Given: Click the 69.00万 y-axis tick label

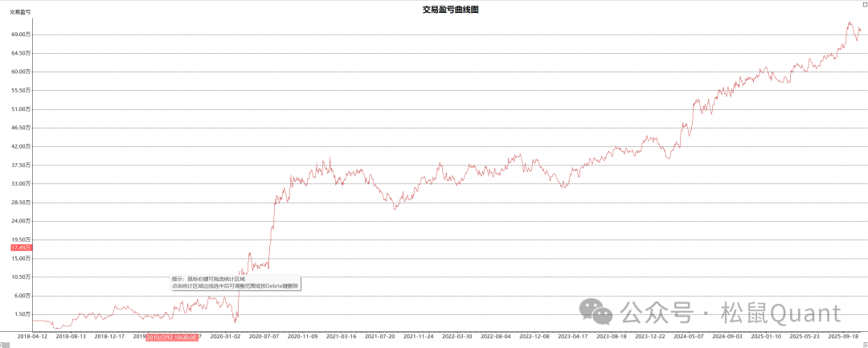Looking at the screenshot, I should [21, 35].
